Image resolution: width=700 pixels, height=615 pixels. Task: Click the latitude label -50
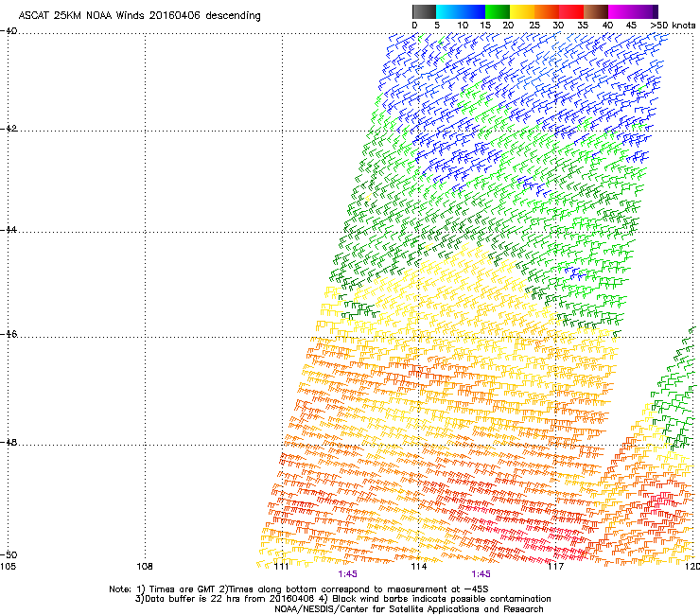click(x=9, y=554)
